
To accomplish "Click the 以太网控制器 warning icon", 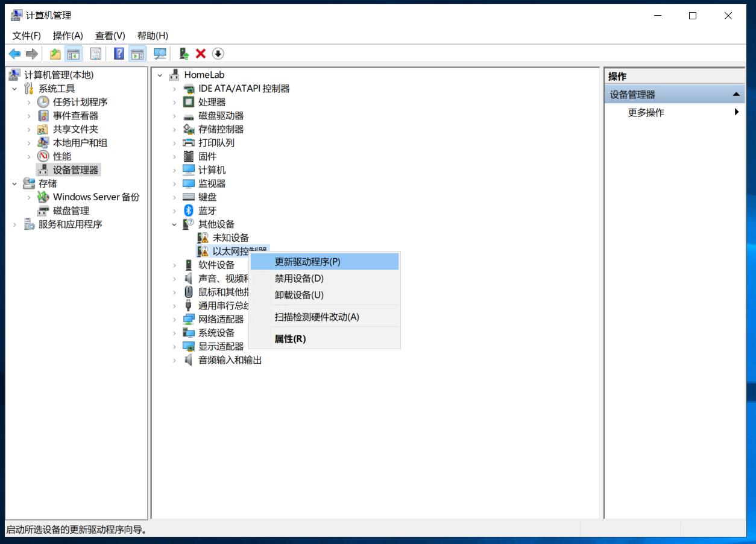I will coord(203,251).
